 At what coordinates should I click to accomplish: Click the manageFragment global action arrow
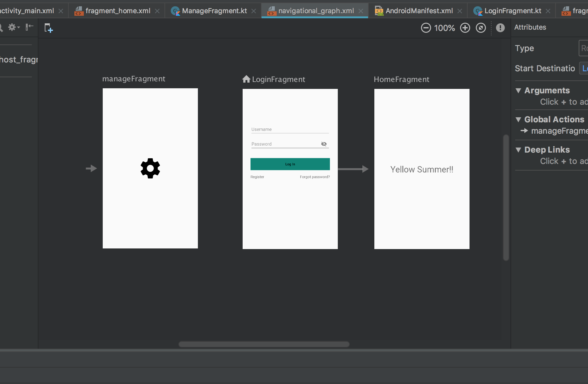(525, 131)
